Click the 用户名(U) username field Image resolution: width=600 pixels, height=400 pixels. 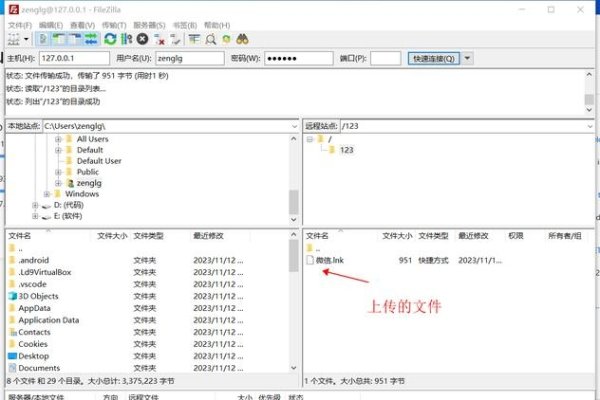pos(190,58)
